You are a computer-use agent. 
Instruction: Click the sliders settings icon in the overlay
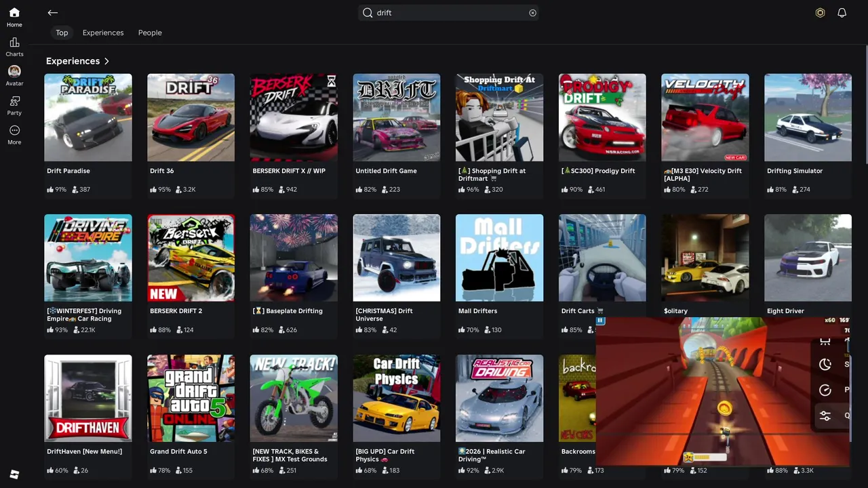825,416
